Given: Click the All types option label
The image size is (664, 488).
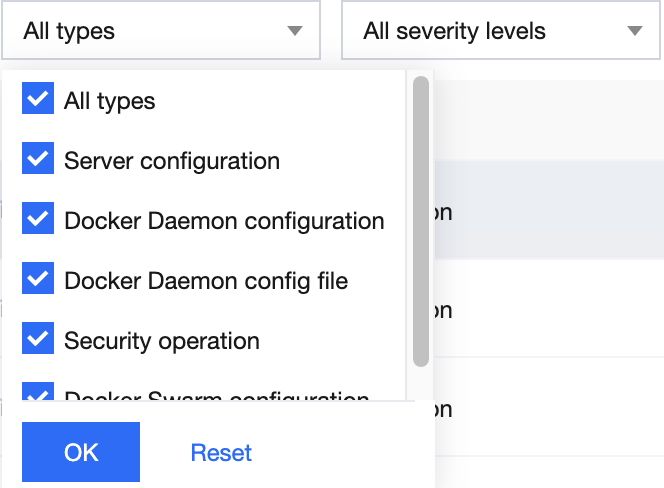Looking at the screenshot, I should click(110, 100).
